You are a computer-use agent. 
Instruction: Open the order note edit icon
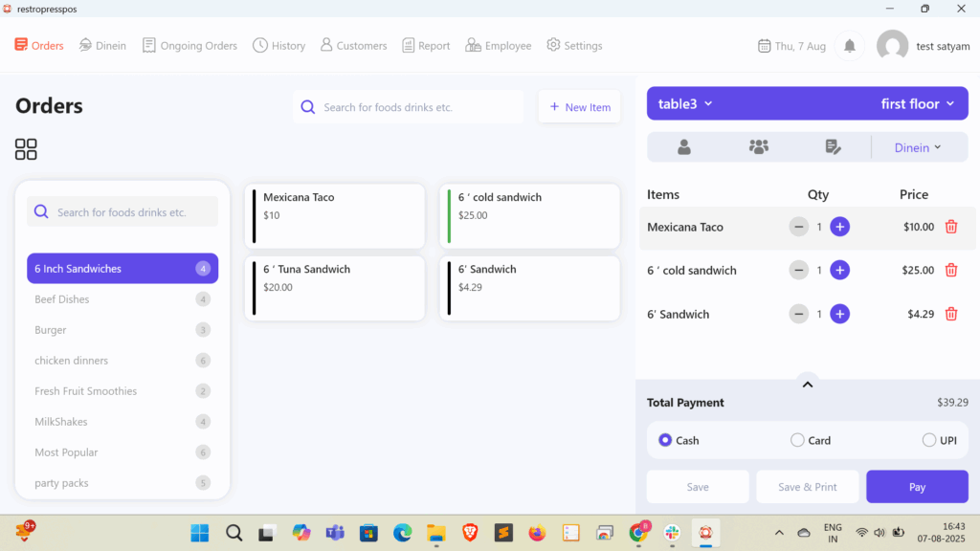click(833, 147)
